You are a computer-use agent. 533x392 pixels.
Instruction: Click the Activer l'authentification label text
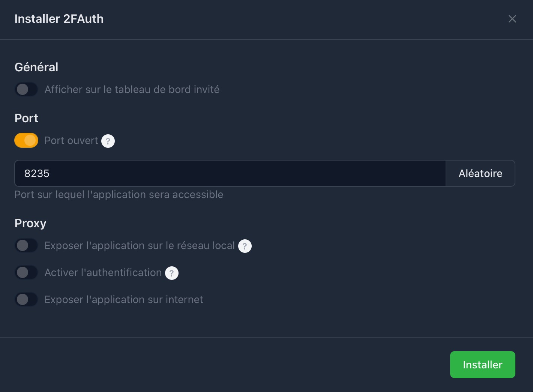click(x=103, y=272)
